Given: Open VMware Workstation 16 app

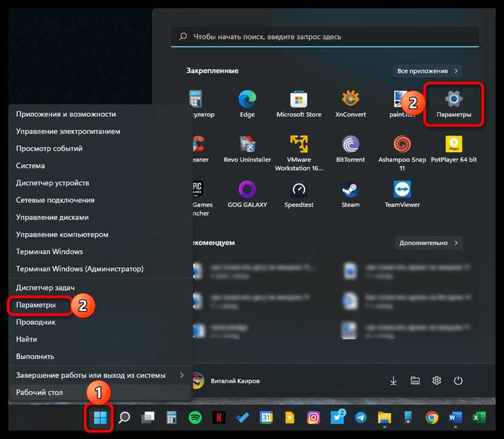Looking at the screenshot, I should [x=299, y=153].
